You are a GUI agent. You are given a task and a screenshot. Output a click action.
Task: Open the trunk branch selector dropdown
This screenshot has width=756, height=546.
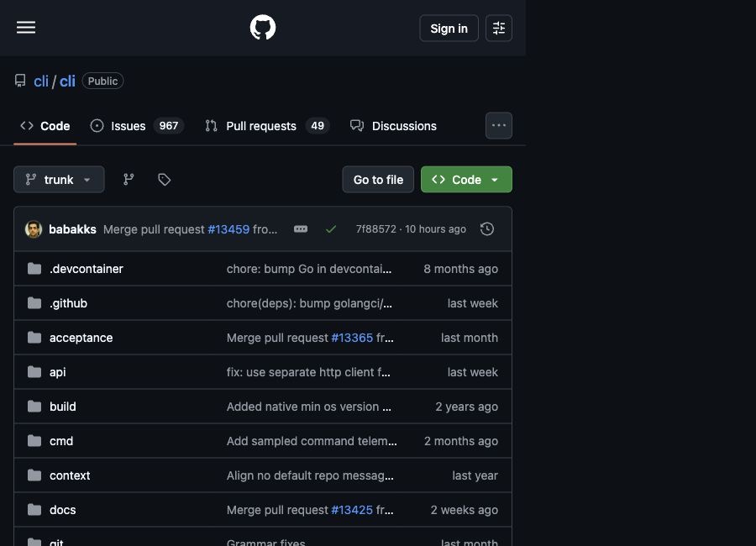point(59,180)
